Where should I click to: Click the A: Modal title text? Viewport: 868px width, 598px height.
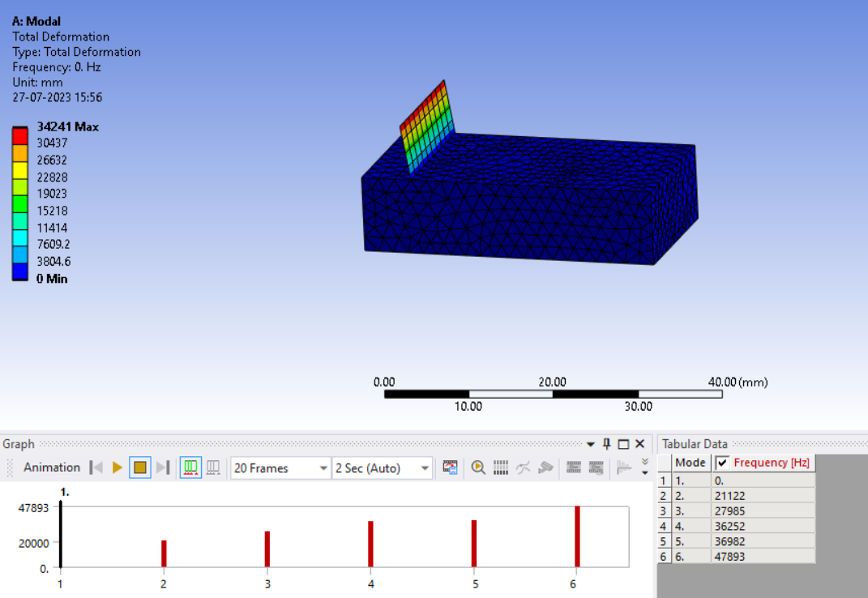36,22
